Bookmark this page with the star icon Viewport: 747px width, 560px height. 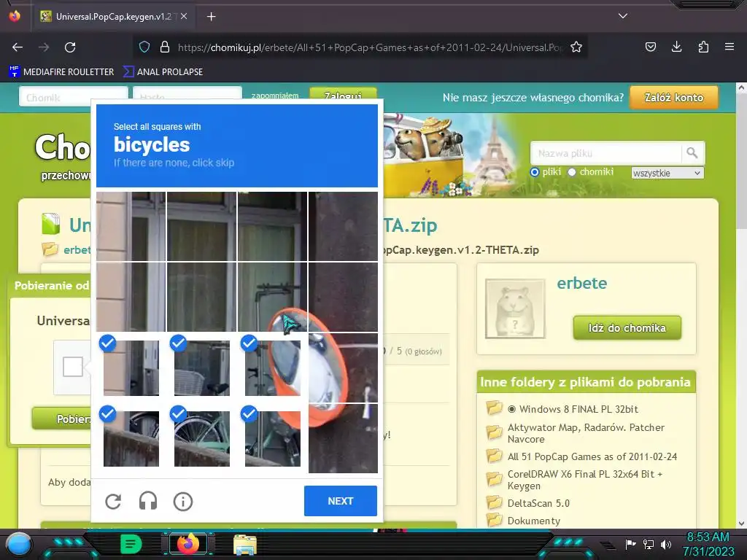coord(576,47)
